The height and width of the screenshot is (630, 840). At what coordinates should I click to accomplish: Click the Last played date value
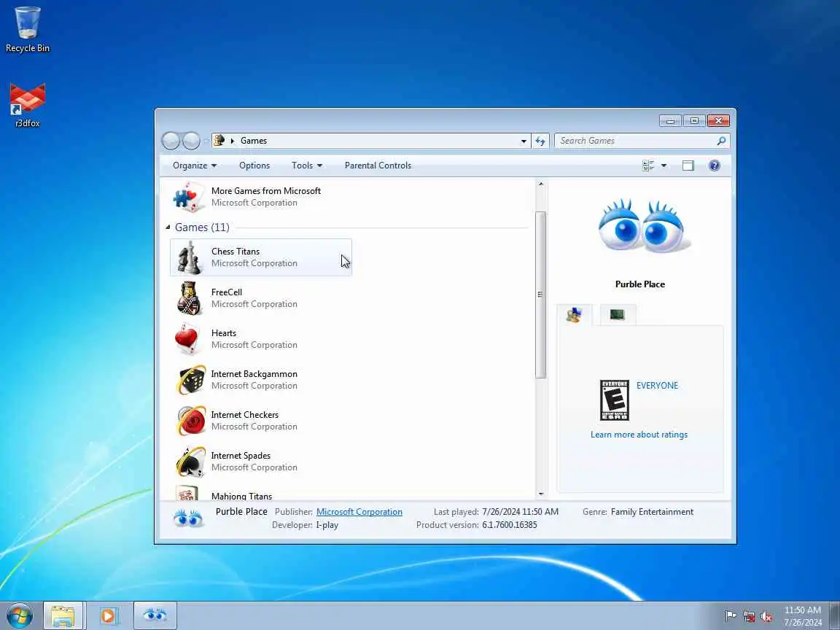(520, 512)
